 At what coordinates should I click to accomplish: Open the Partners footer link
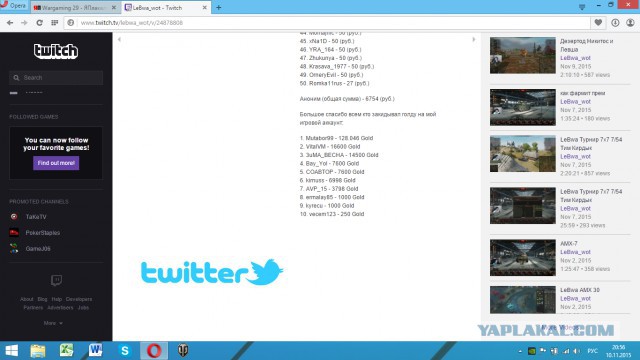tap(33, 308)
